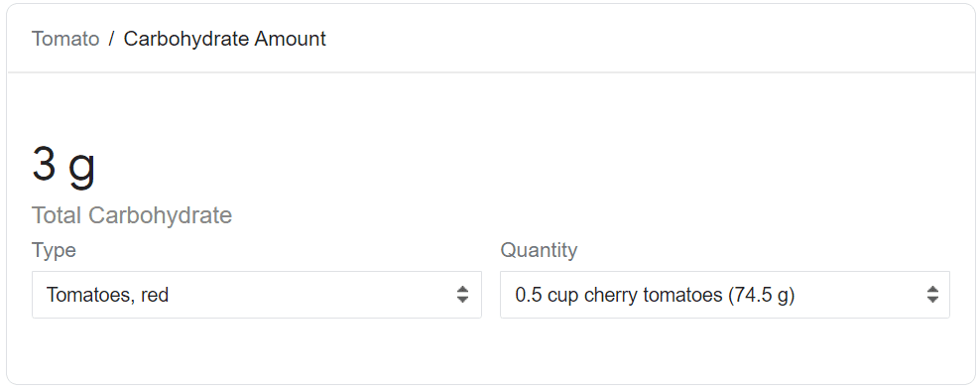
Task: Click the Total Carbohydrate label
Action: click(x=132, y=215)
